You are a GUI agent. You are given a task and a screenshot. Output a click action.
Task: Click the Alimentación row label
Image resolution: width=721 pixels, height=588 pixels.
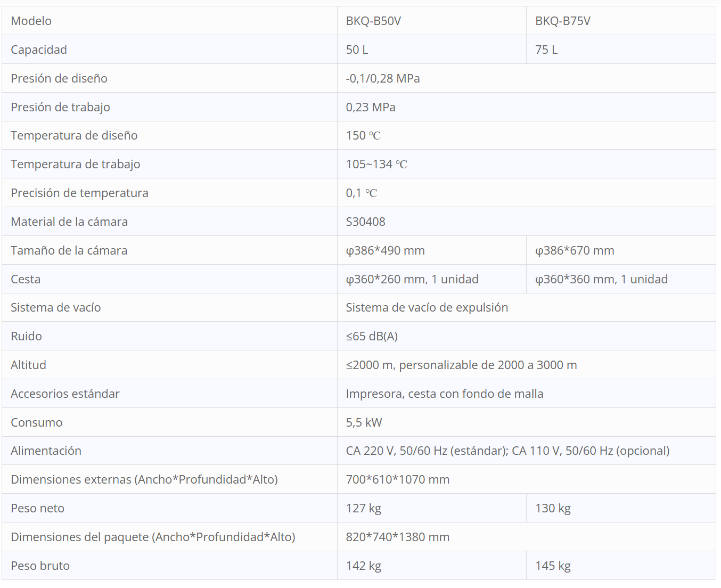(x=46, y=451)
